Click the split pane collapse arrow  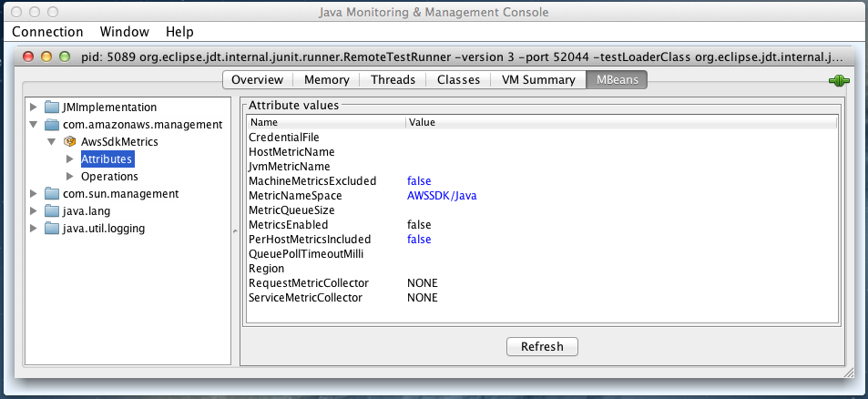click(235, 232)
